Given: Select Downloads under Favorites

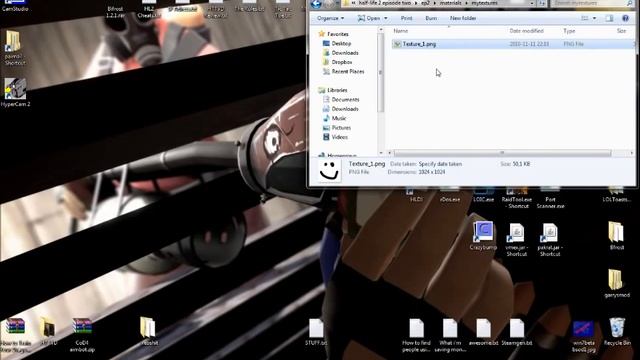Looking at the screenshot, I should coord(341,53).
